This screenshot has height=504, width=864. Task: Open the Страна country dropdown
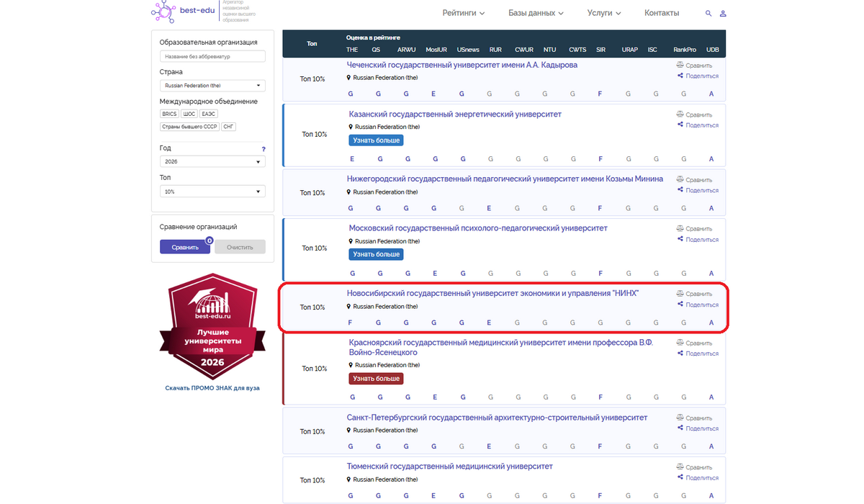click(212, 86)
